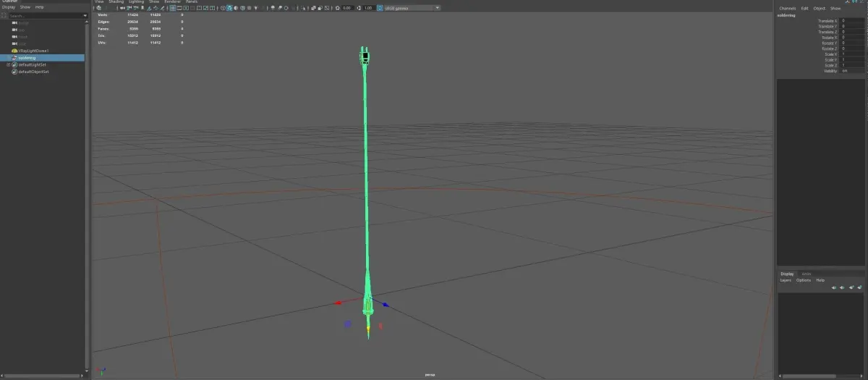Screen dimensions: 868x380
Task: Click the move layer up icon
Action: pyautogui.click(x=834, y=287)
